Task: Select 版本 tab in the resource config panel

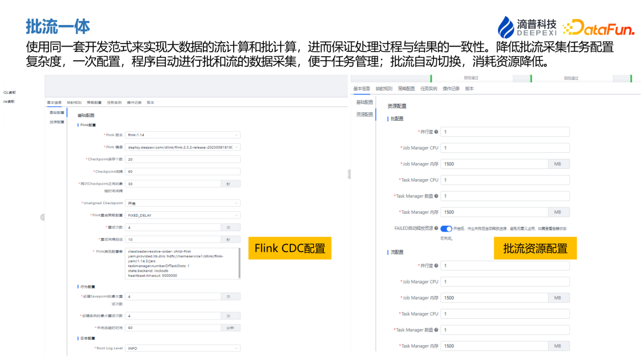Action: [x=469, y=88]
